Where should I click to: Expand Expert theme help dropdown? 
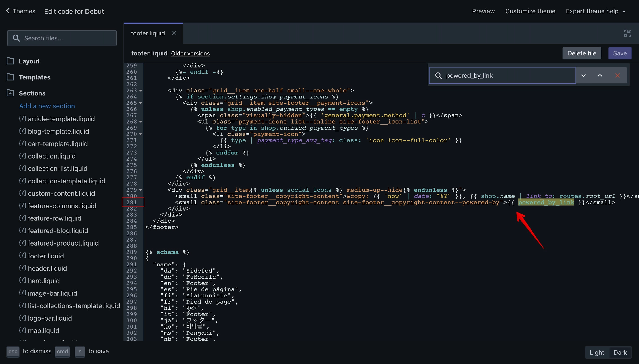click(596, 11)
